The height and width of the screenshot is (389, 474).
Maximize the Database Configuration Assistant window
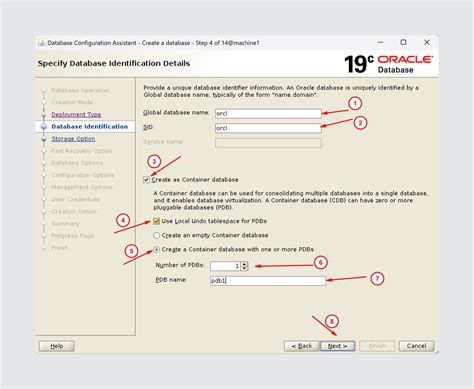(403, 42)
